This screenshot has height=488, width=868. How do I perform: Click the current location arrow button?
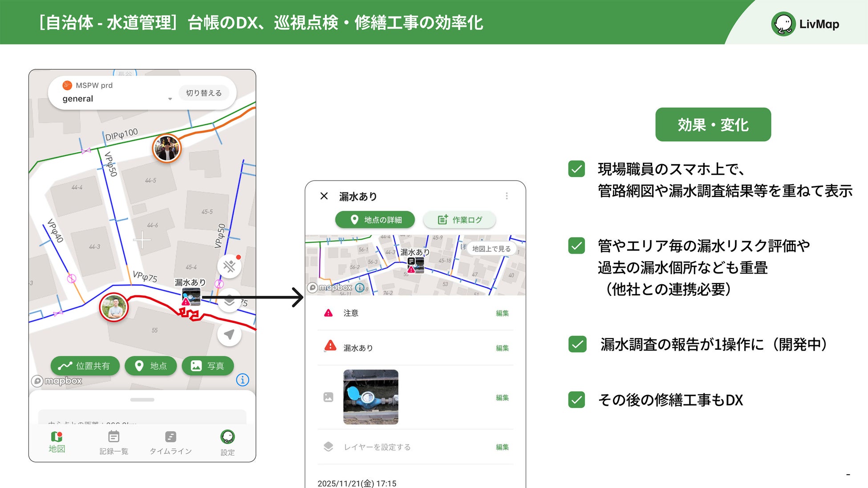click(x=229, y=335)
